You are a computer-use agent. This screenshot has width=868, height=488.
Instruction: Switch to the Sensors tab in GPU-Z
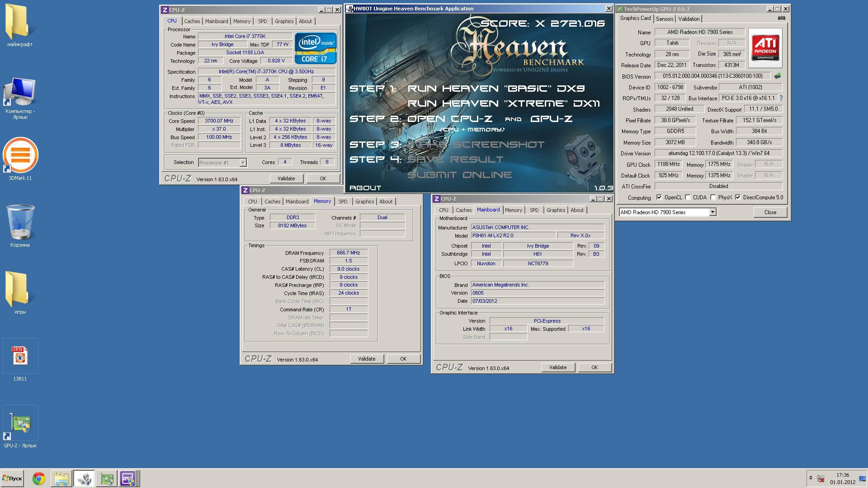click(665, 19)
